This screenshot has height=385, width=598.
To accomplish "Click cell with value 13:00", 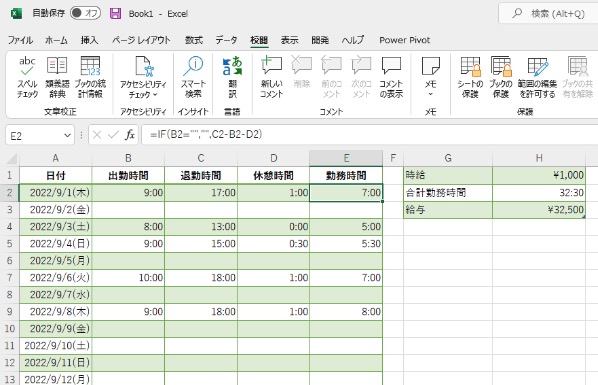I will click(201, 227).
